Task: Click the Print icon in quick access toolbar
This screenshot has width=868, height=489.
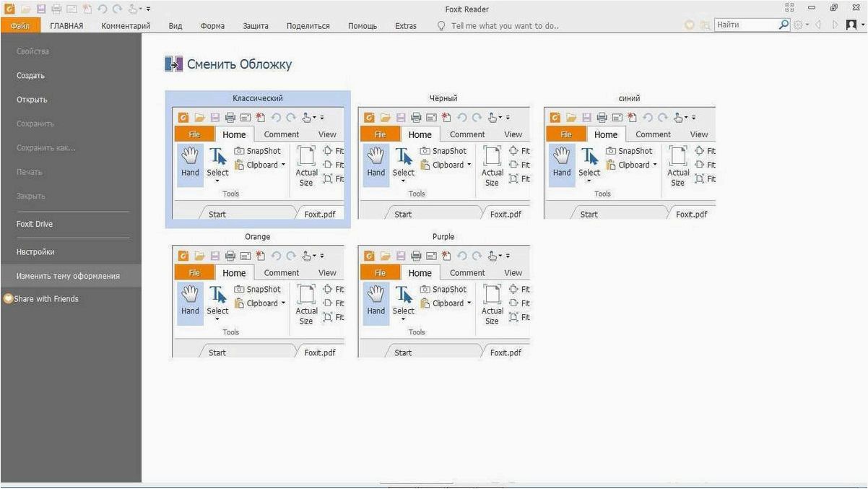Action: click(56, 9)
